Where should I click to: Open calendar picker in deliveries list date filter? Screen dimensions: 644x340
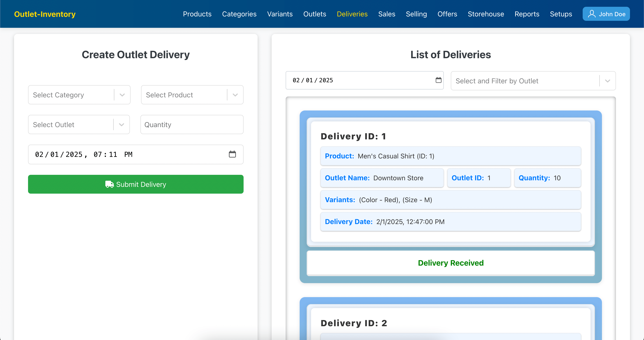click(438, 80)
